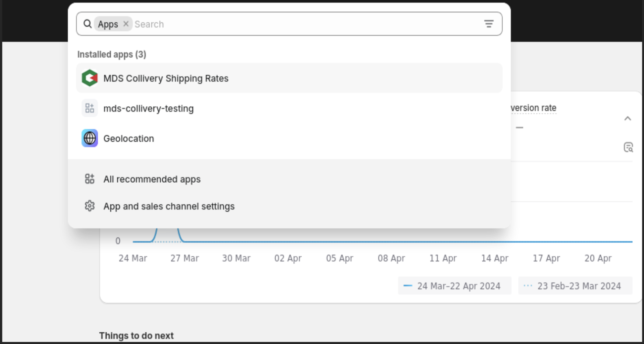Open the mds-collivery-testing app
The image size is (644, 344).
[149, 109]
